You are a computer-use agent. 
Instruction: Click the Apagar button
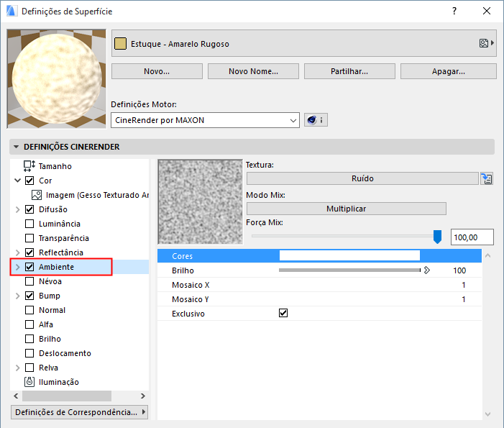coord(448,71)
